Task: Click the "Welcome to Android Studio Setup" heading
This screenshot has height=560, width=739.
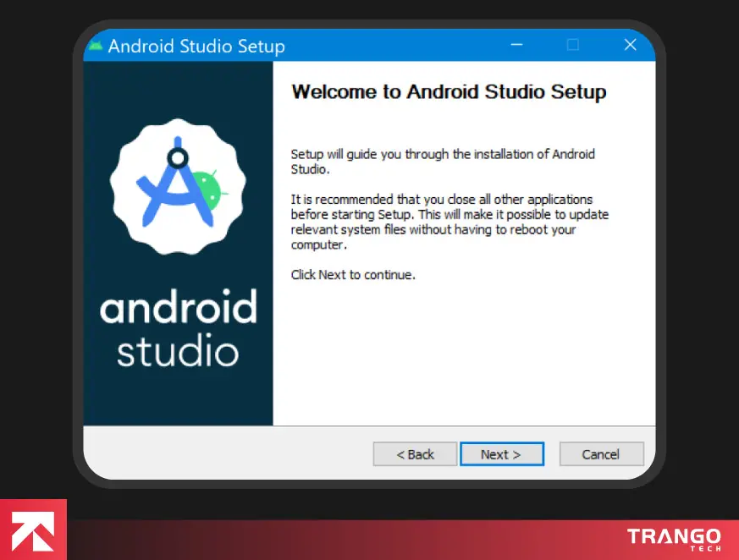Action: coord(449,92)
